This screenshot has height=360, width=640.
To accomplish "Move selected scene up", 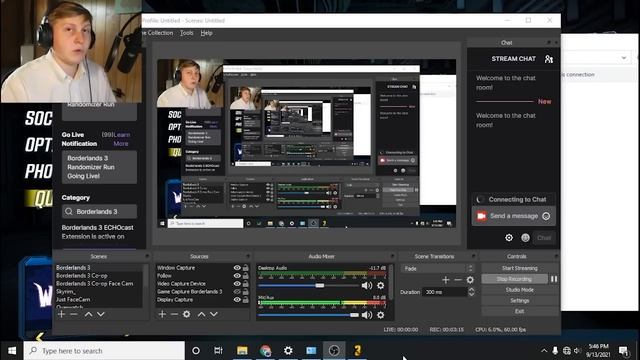I will pyautogui.click(x=88, y=314).
